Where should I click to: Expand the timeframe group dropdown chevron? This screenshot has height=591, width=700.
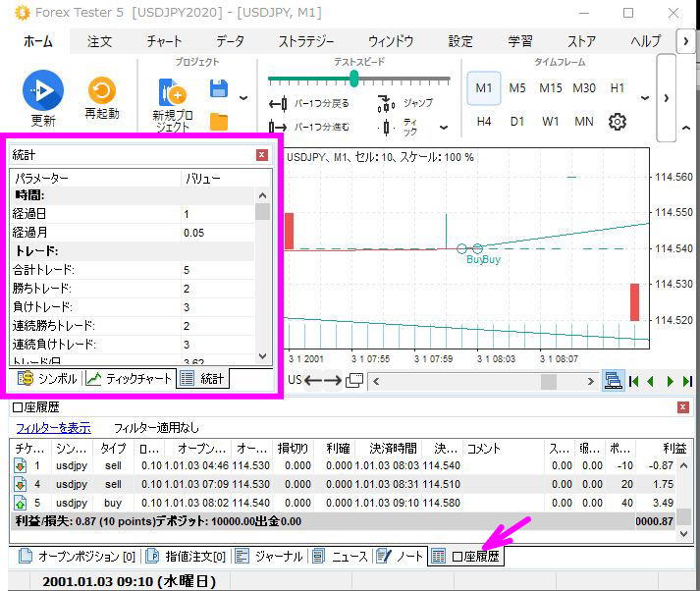(645, 98)
